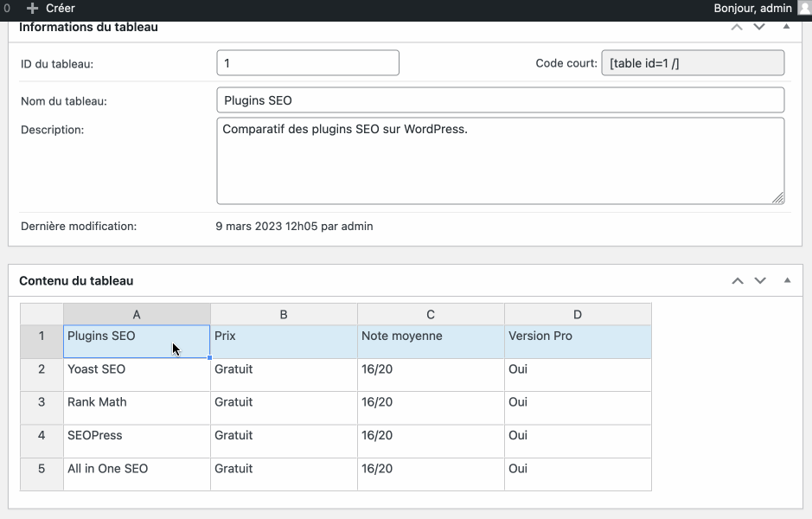The image size is (812, 519).
Task: Select the 'Yoast SEO' cell
Action: (x=137, y=375)
